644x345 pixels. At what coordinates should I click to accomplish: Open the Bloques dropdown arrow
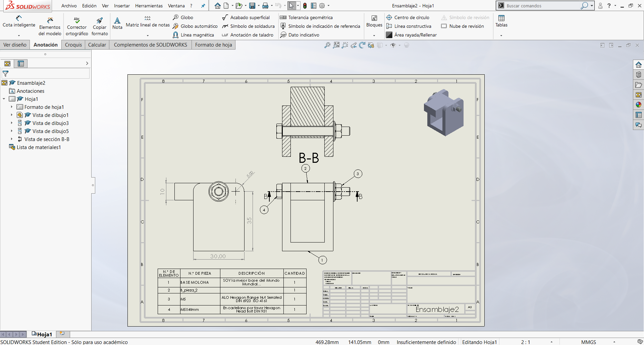tap(374, 36)
